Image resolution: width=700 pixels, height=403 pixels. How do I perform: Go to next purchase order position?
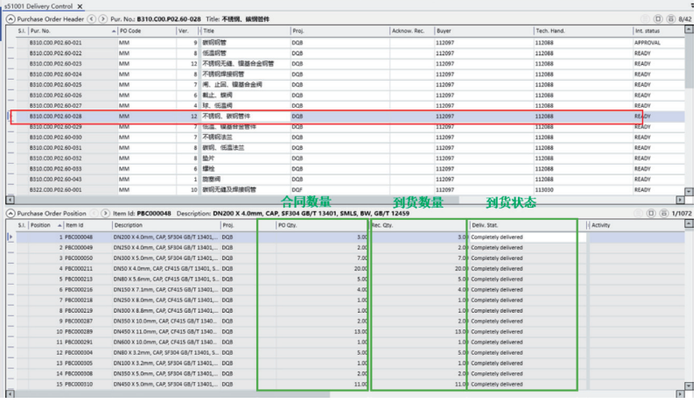click(106, 213)
